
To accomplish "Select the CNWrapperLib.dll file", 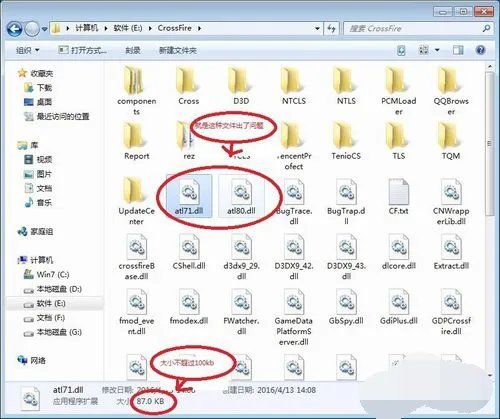I will pos(451,201).
